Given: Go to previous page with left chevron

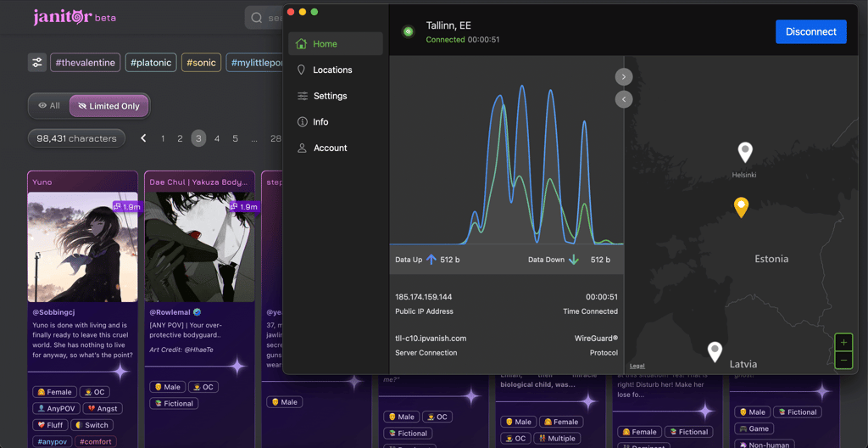Looking at the screenshot, I should pos(143,138).
